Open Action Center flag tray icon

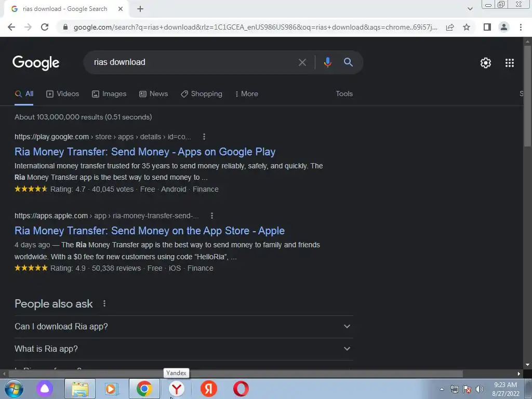tap(467, 389)
